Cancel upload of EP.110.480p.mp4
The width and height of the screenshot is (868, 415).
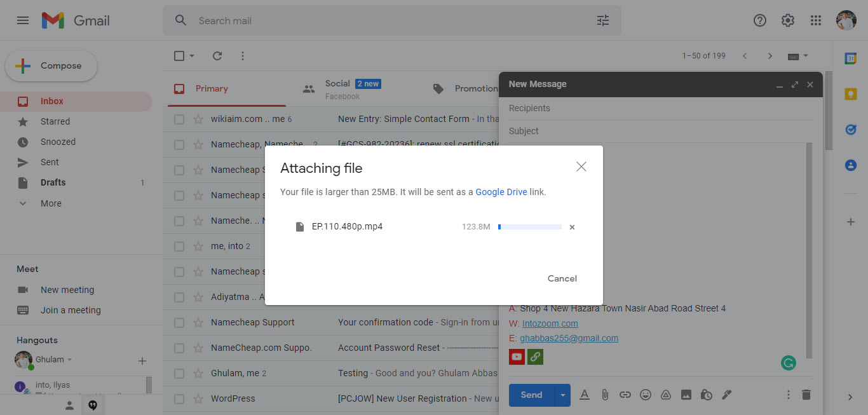(x=572, y=227)
